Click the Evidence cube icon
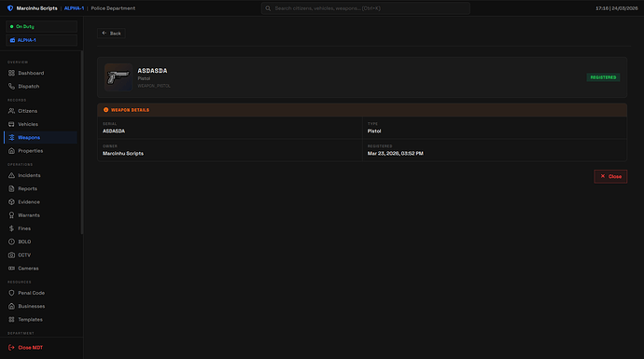 pyautogui.click(x=11, y=201)
